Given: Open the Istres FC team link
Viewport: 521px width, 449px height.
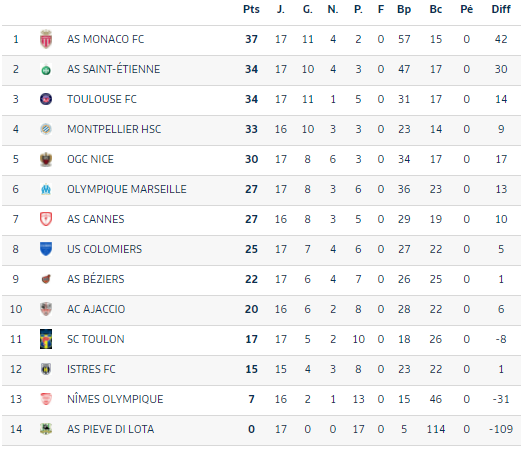Looking at the screenshot, I should 91,369.
